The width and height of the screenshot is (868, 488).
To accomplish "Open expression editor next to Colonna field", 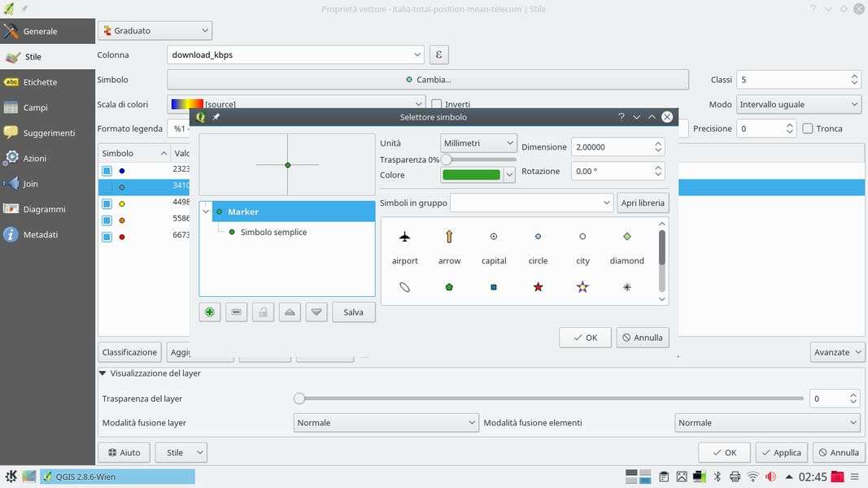I will click(x=439, y=54).
